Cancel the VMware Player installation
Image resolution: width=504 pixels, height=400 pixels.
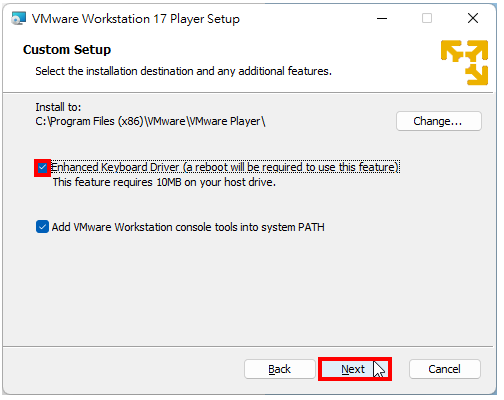445,369
